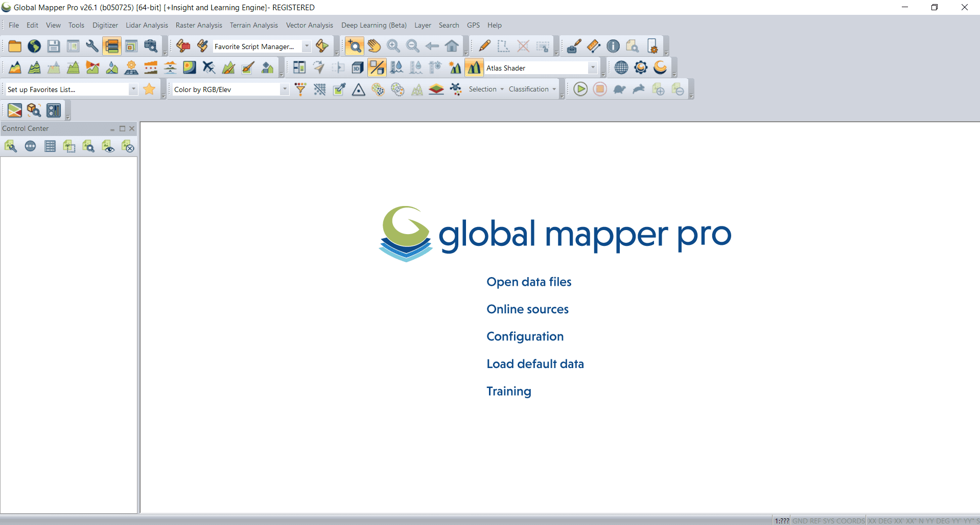Screen dimensions: 980x525
Task: Open Configuration using the wrench icon
Action: [x=92, y=46]
